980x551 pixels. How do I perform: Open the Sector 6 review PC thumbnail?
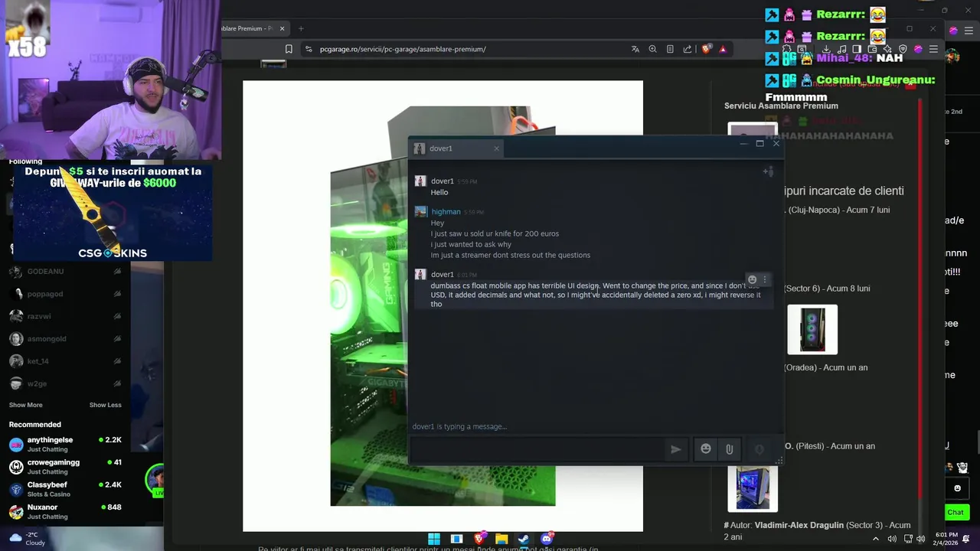812,330
